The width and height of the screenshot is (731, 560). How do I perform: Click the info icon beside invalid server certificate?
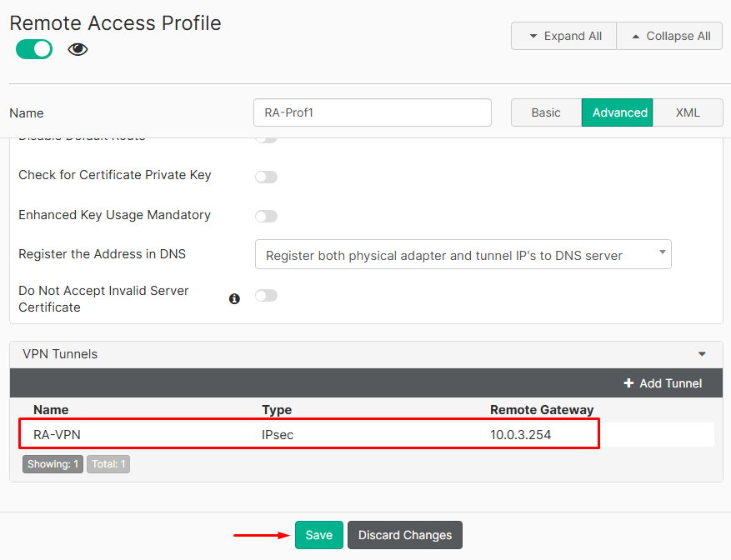pos(234,298)
